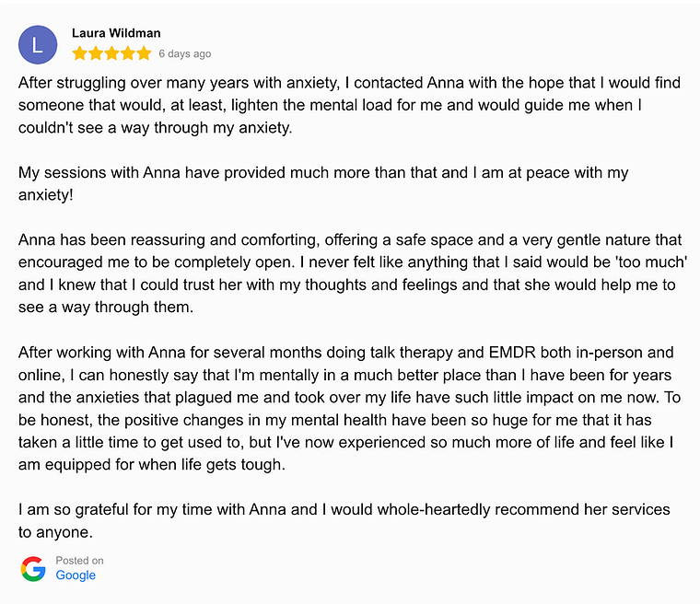This screenshot has width=700, height=604.
Task: Click the 'Posted on' label
Action: coord(79,561)
